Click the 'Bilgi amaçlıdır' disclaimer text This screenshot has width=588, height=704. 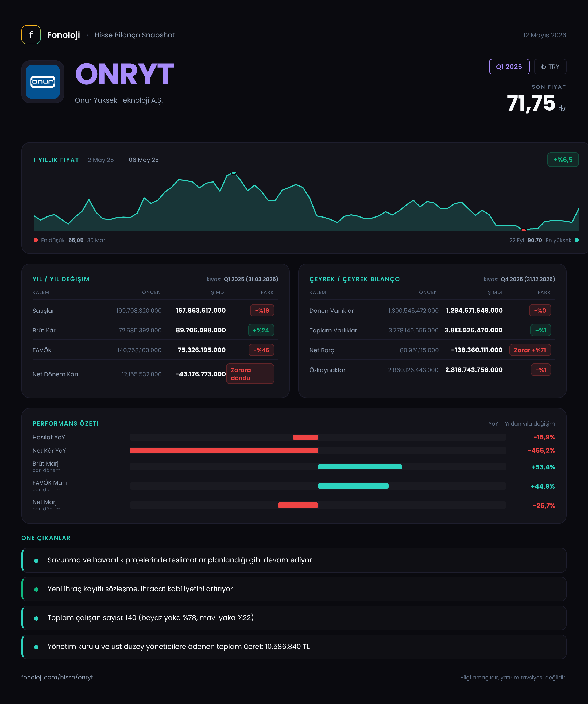coord(513,678)
